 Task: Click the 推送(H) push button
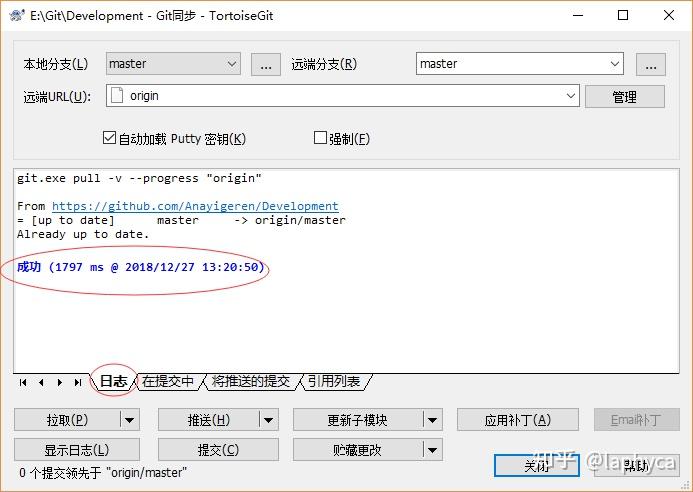(209, 420)
